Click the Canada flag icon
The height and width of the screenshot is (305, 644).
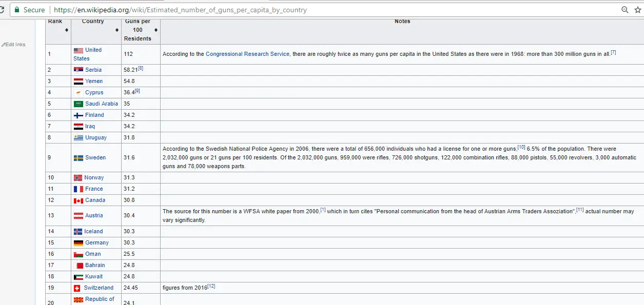pyautogui.click(x=78, y=200)
